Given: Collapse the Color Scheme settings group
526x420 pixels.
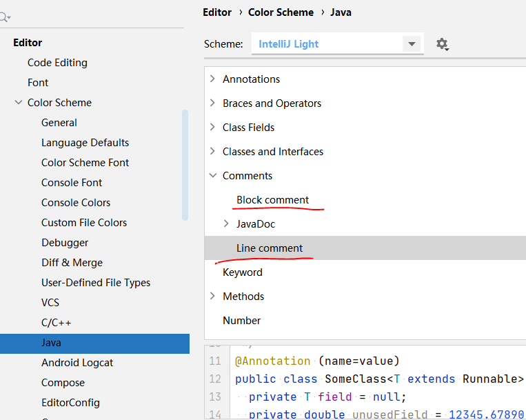Looking at the screenshot, I should point(18,103).
